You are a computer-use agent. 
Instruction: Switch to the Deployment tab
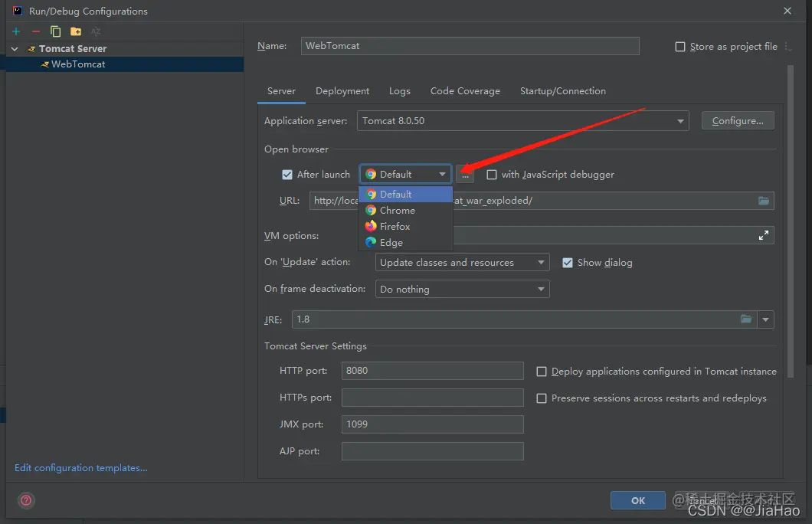click(342, 91)
